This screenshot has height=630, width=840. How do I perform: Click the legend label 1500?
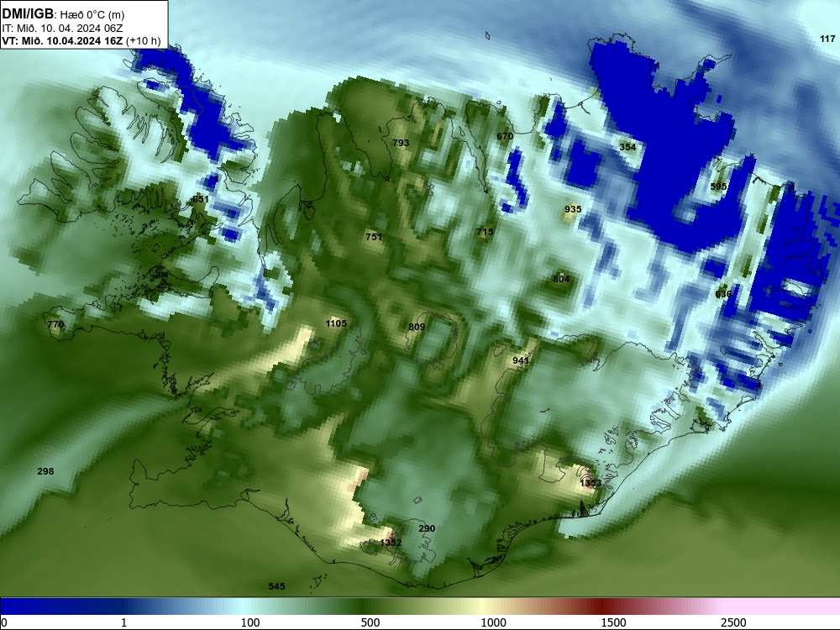coord(613,622)
